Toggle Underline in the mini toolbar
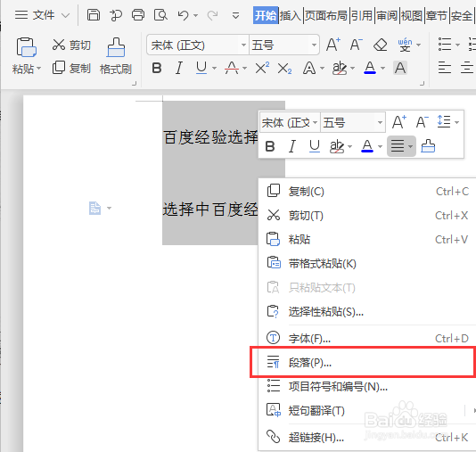The image size is (476, 452). (315, 146)
